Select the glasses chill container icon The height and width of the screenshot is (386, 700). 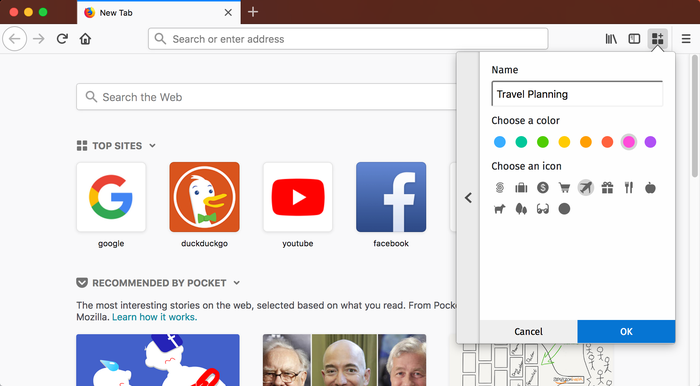(x=543, y=209)
